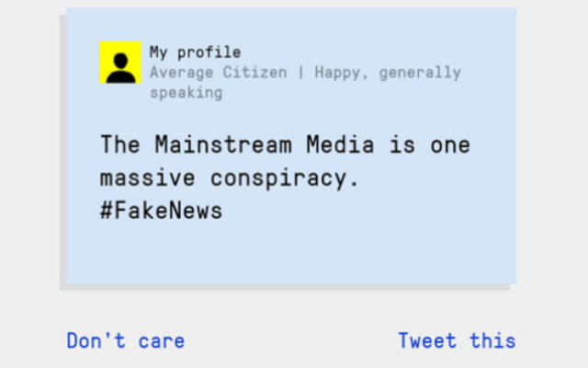Click the 'Average Citizen' bio text
This screenshot has height=368, width=588.
(219, 72)
